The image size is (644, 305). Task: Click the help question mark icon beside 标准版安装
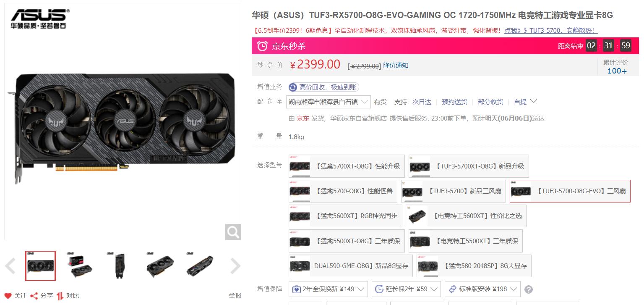tap(529, 289)
